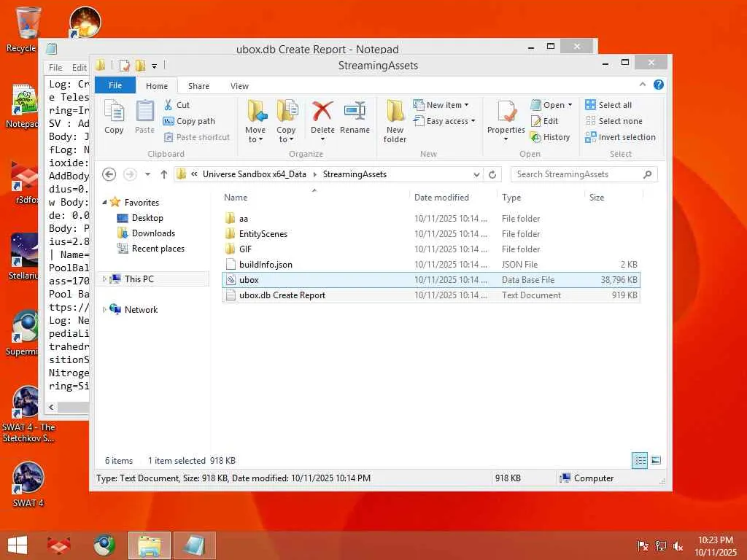
Task: Switch to the View tab
Action: tap(239, 86)
